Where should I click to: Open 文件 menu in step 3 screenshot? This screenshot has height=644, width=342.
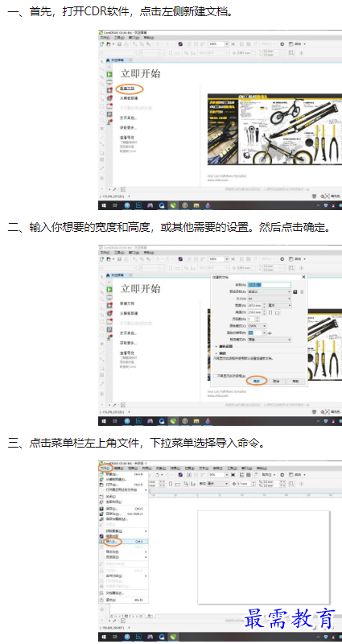pyautogui.click(x=105, y=468)
